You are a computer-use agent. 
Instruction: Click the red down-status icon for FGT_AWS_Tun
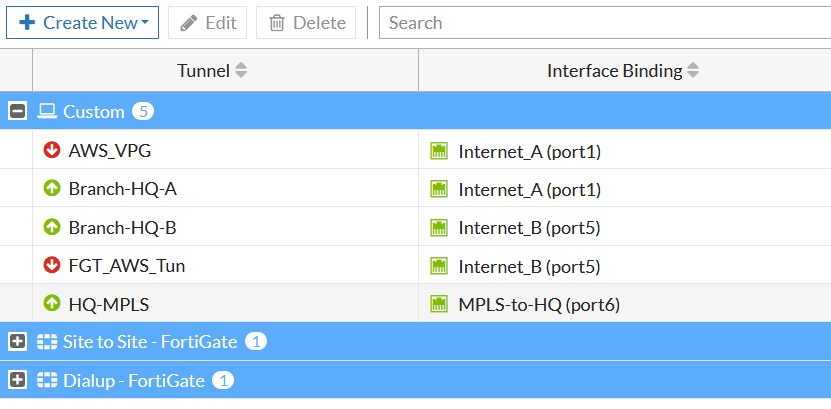(x=52, y=265)
